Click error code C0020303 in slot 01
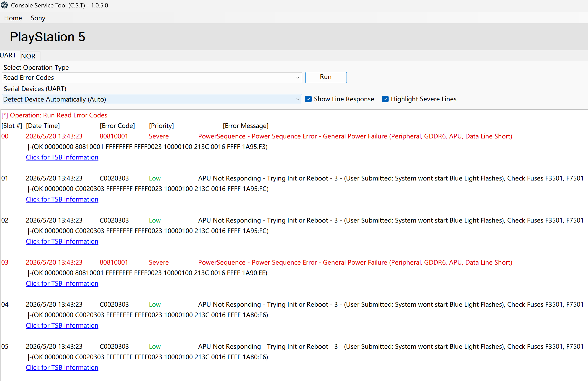Image resolution: width=588 pixels, height=381 pixels. pyautogui.click(x=114, y=178)
